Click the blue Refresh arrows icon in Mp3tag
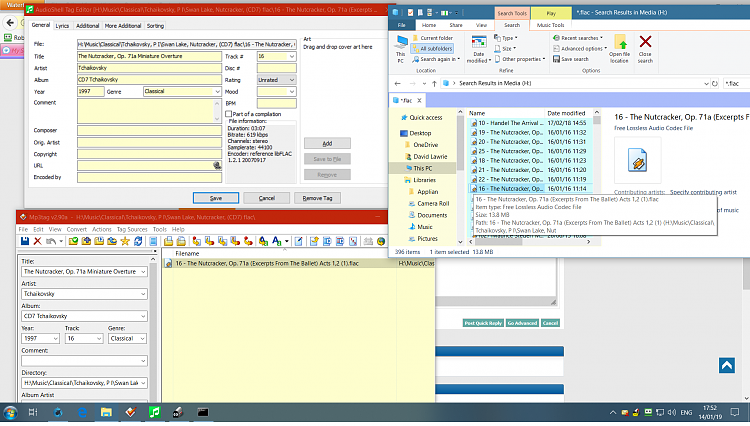The width and height of the screenshot is (750, 426). (x=138, y=241)
